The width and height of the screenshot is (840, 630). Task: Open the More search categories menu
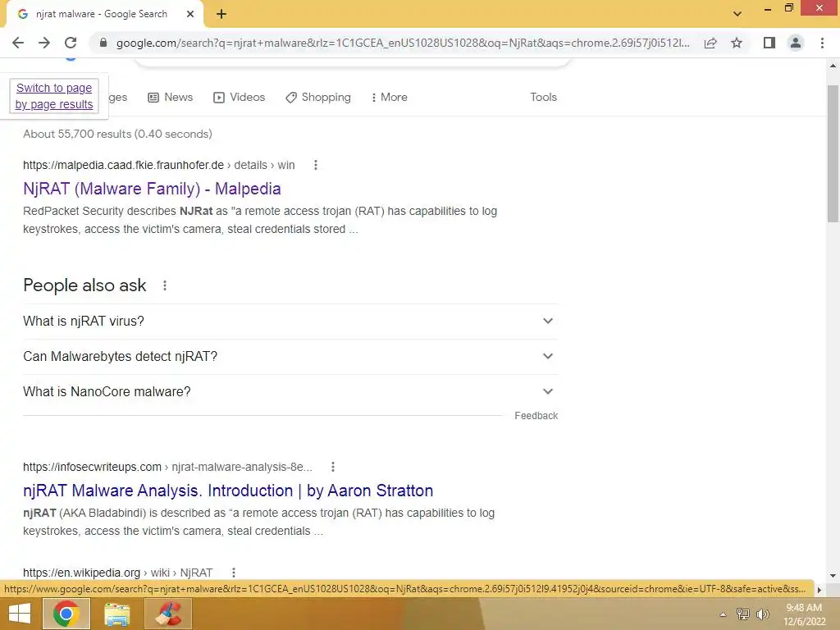point(390,97)
